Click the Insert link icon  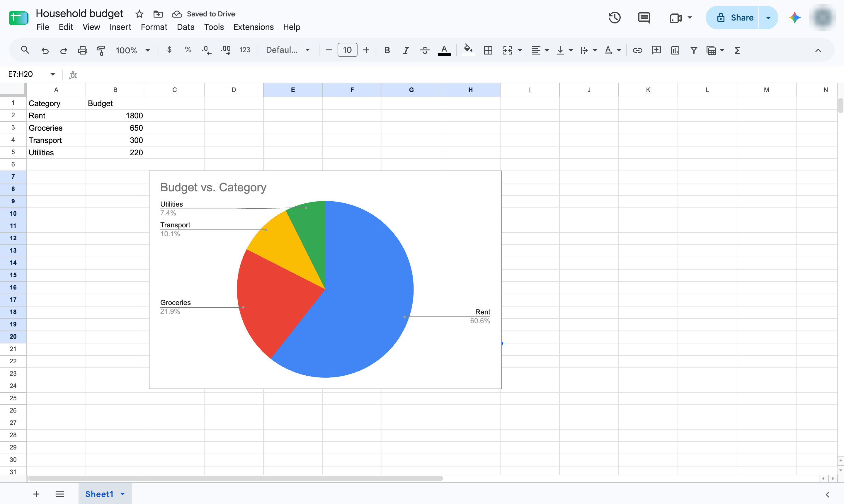coord(637,50)
